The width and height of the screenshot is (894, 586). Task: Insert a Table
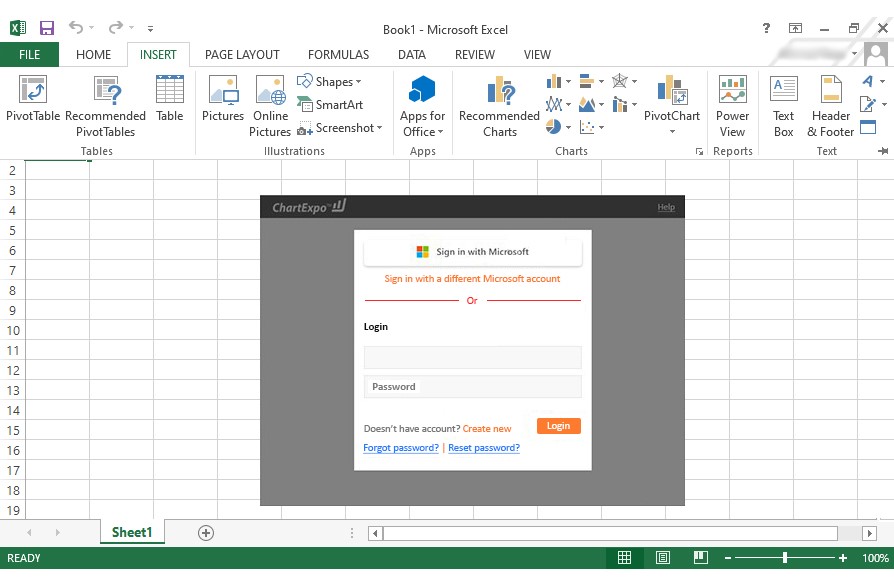170,99
